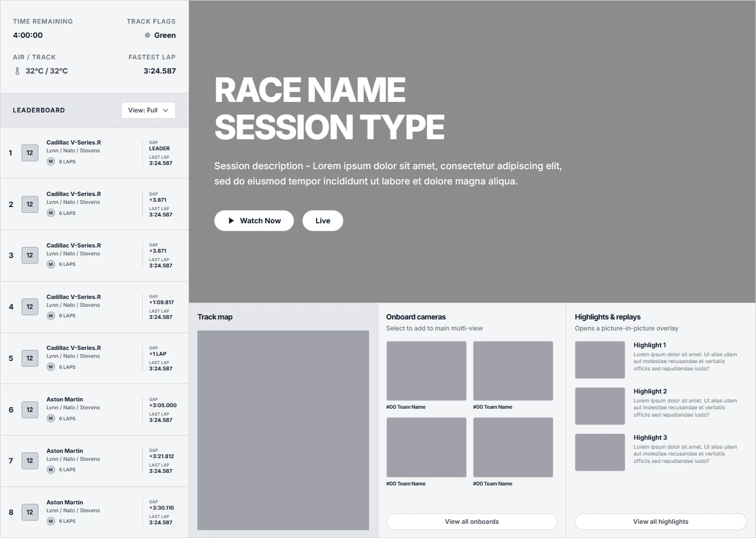This screenshot has height=538, width=756.
Task: Select the P4 Cadillac leaderboard row
Action: pyautogui.click(x=94, y=306)
